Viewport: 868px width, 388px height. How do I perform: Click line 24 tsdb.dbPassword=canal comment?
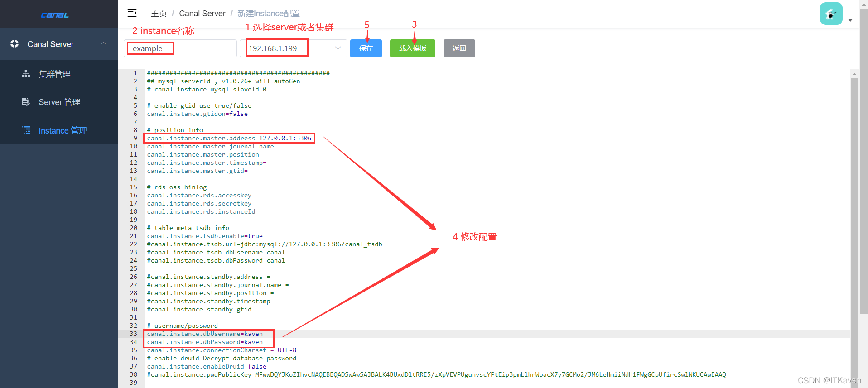click(x=216, y=260)
